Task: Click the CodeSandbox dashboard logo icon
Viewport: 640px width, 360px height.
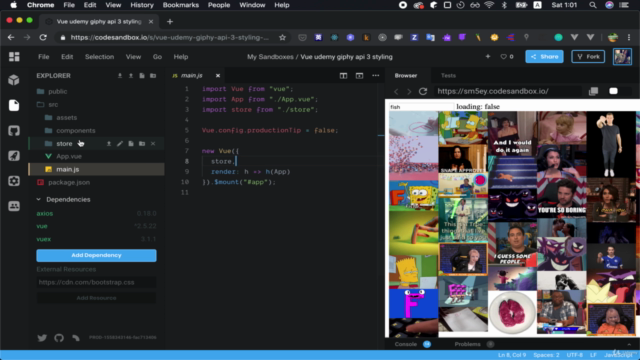Action: pyautogui.click(x=14, y=57)
